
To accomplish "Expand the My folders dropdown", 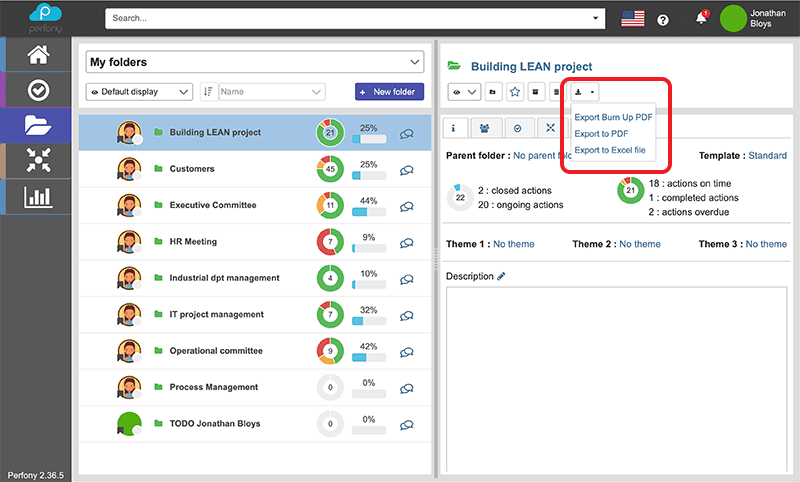I will click(256, 62).
